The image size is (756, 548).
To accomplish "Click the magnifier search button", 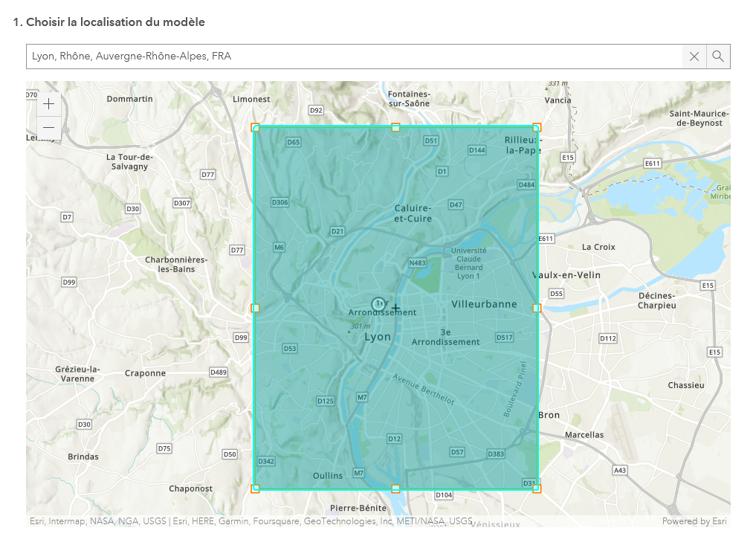I will 718,57.
